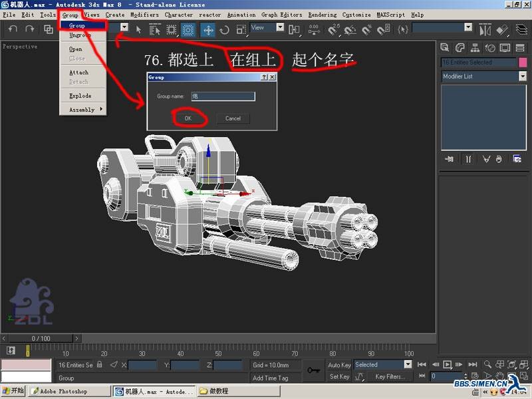This screenshot has width=532, height=399.
Task: Activate the Select and Scale tool
Action: 241,30
